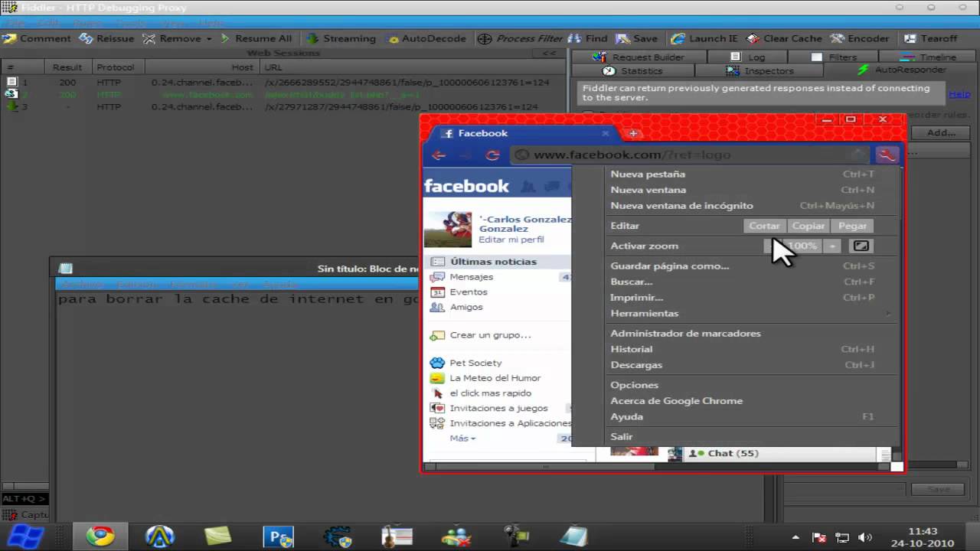
Task: Click the zoom in plus button
Action: 832,246
